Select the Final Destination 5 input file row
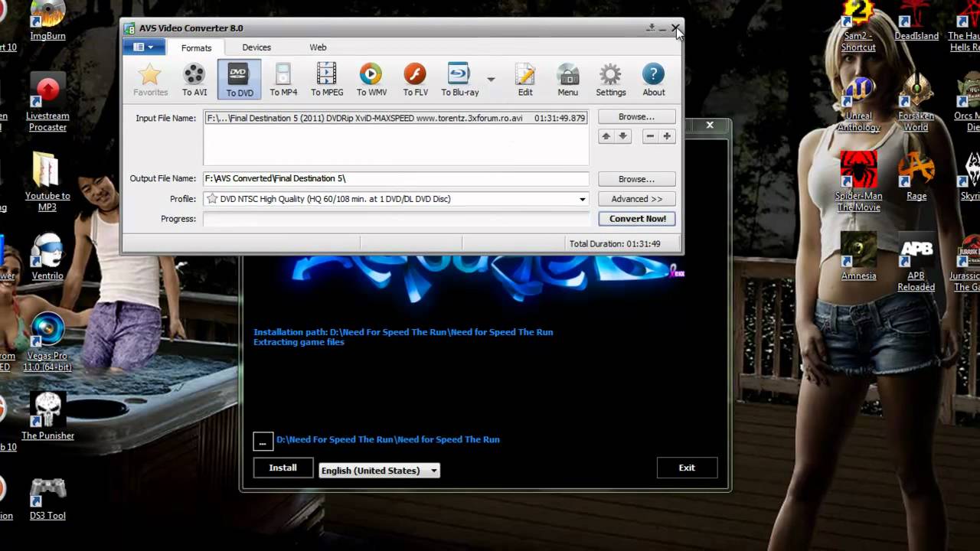980x551 pixels. tap(396, 118)
